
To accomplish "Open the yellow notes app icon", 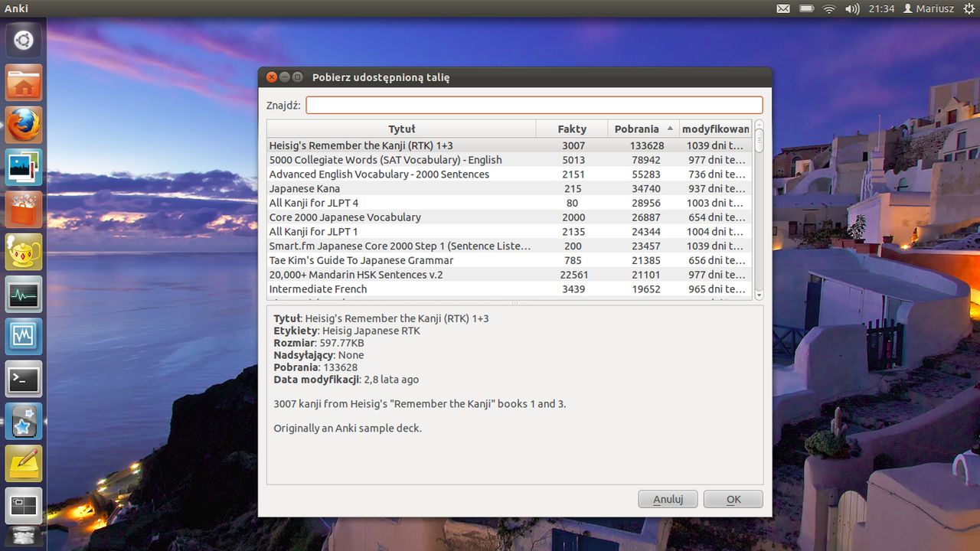I will pos(23,464).
